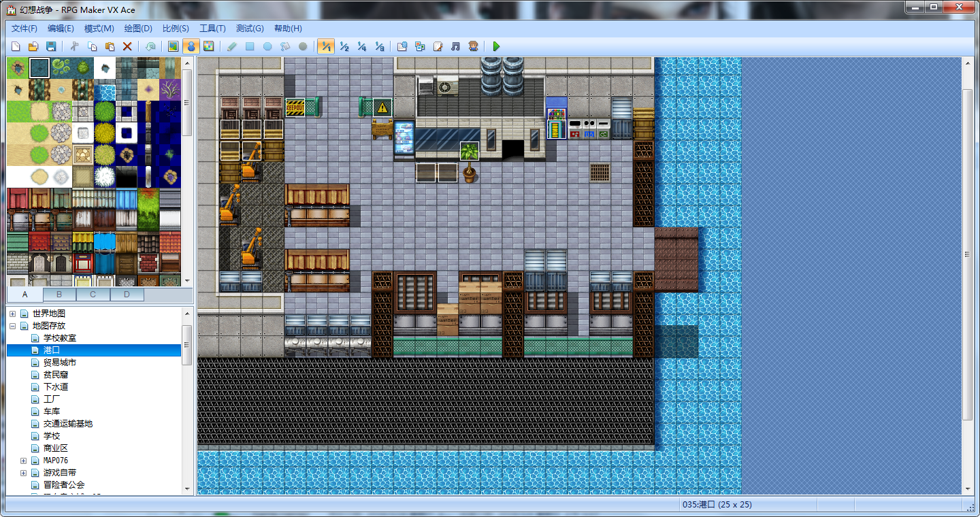The width and height of the screenshot is (980, 517).
Task: Open the Character Generator icon
Action: coord(473,46)
